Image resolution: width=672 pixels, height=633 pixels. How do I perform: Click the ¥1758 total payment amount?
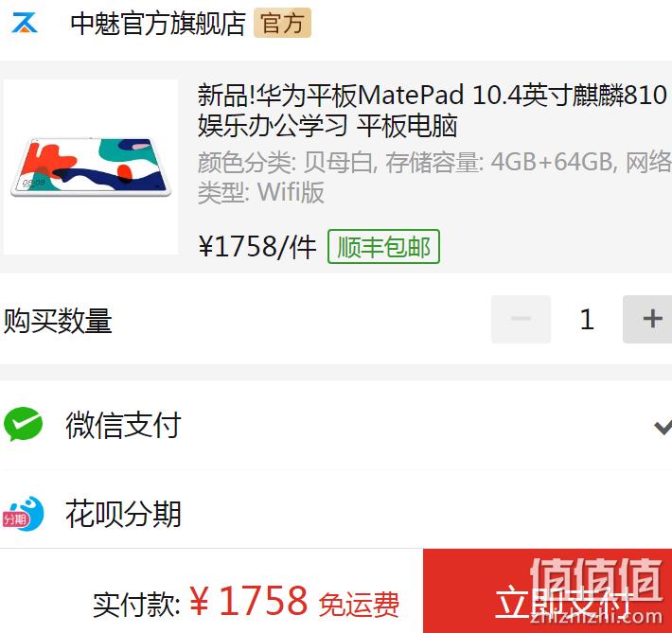pos(248,601)
